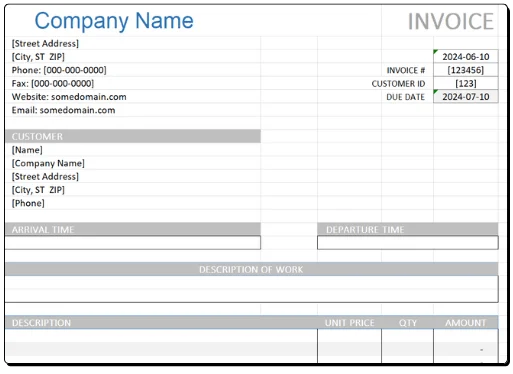
Task: Click the DUE DATE label
Action: click(x=405, y=97)
